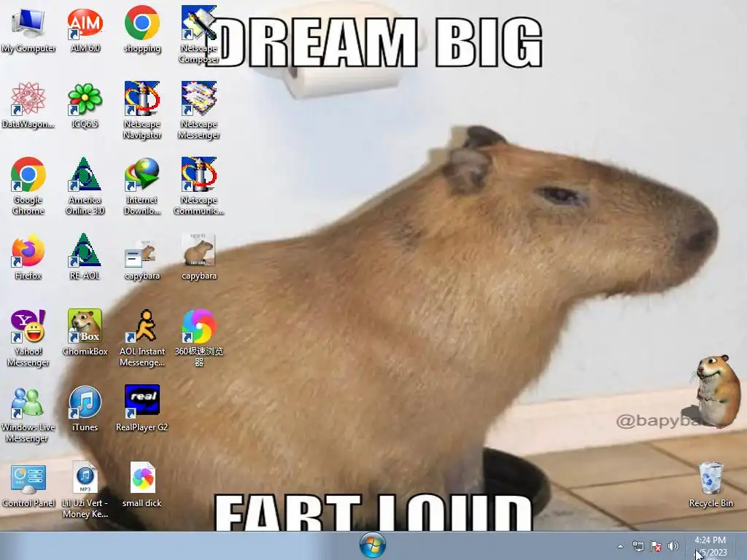Open the Windows Start orb

(373, 545)
